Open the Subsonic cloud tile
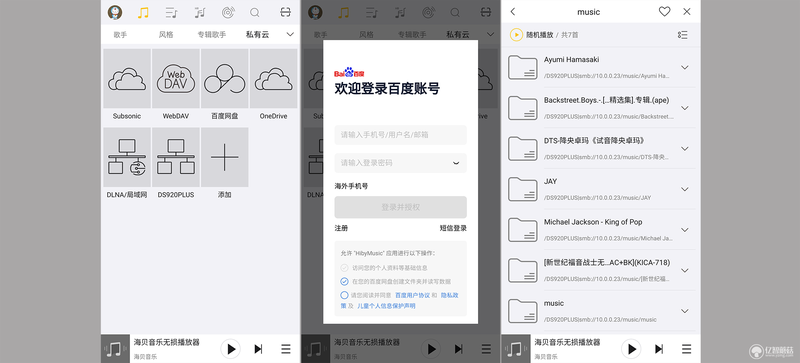This screenshot has width=800, height=363. point(127,78)
